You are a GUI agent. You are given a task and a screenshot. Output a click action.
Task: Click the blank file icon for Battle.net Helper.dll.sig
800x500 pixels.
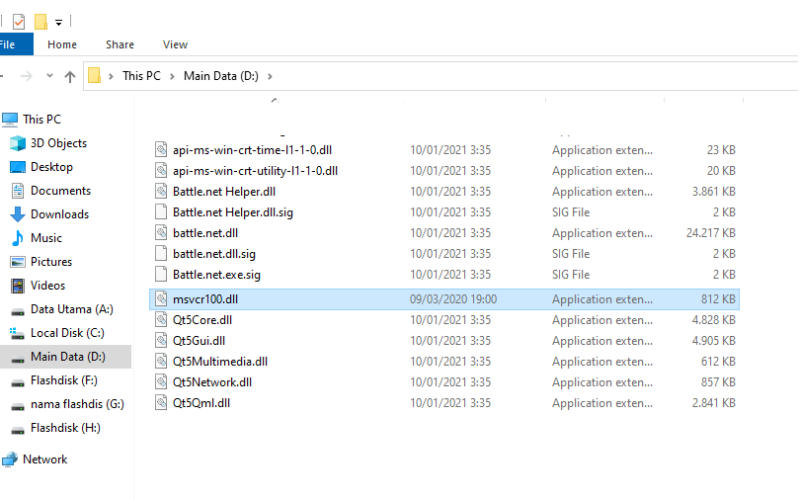click(161, 212)
